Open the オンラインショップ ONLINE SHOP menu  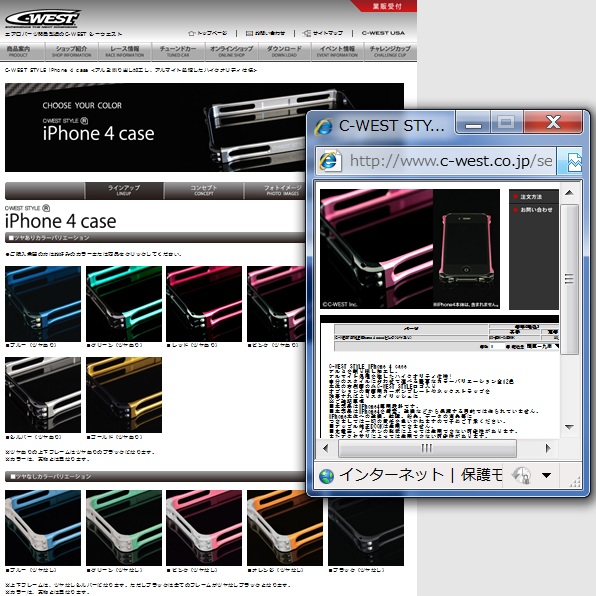(x=231, y=51)
